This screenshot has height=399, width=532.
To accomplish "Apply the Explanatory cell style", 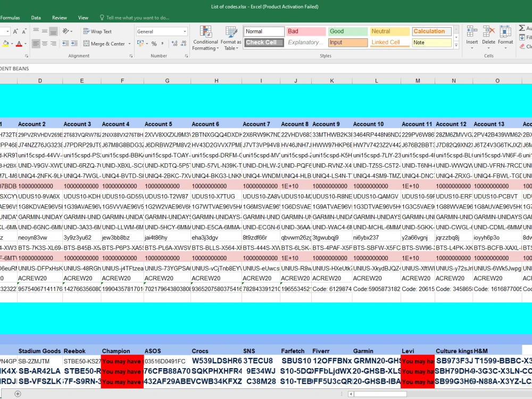I will pos(306,43).
